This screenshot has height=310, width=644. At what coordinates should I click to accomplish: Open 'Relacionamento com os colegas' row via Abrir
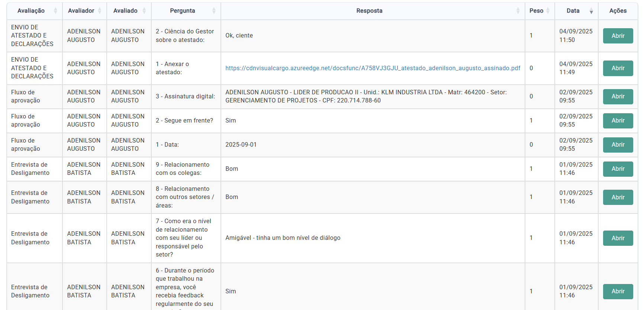click(618, 169)
